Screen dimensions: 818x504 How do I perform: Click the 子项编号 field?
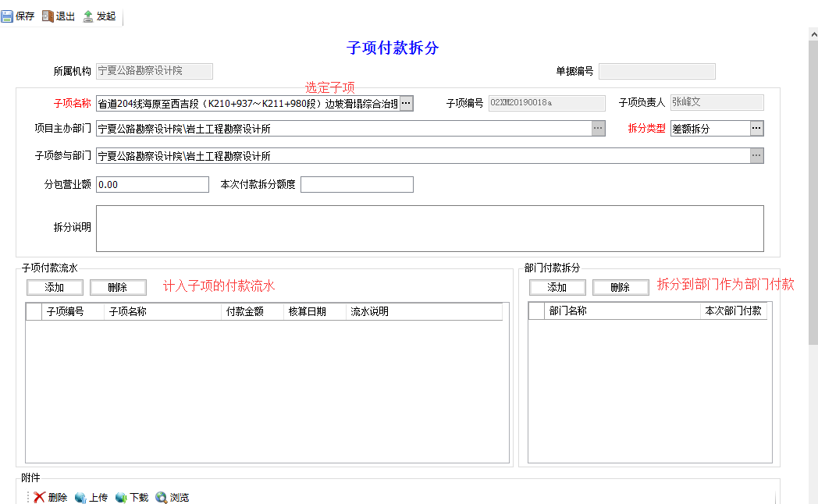[546, 103]
